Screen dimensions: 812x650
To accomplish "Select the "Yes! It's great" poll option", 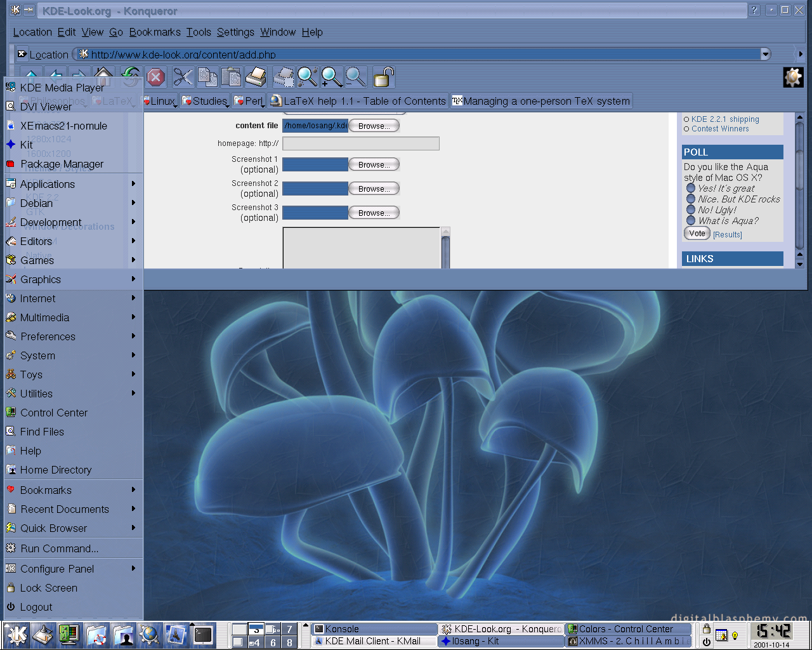I will tap(691, 188).
